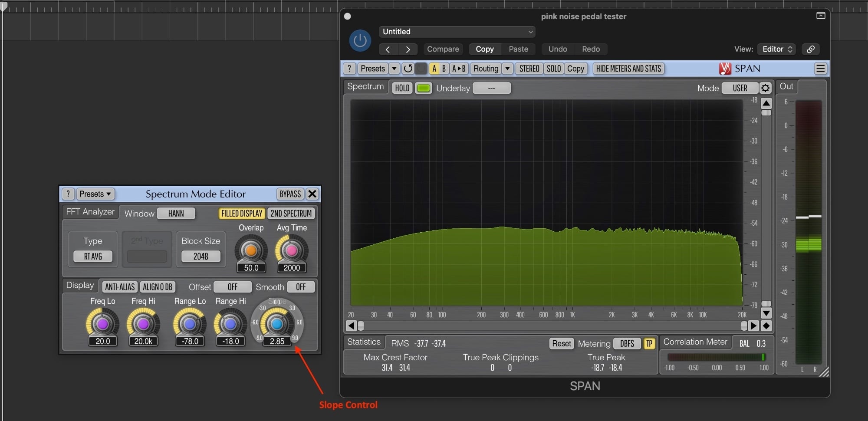Screen dimensions: 868x421
Task: Click the frequency scroll right arrow
Action: 753,326
